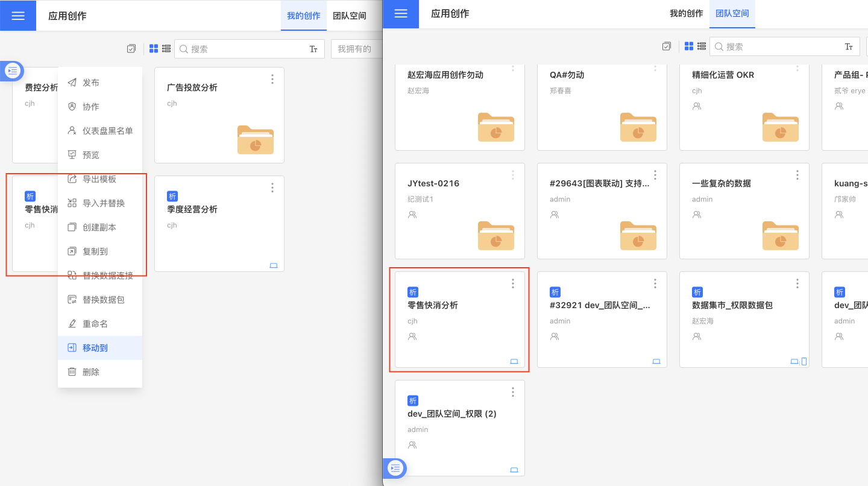Click 重命名 in the context menu

pos(95,324)
